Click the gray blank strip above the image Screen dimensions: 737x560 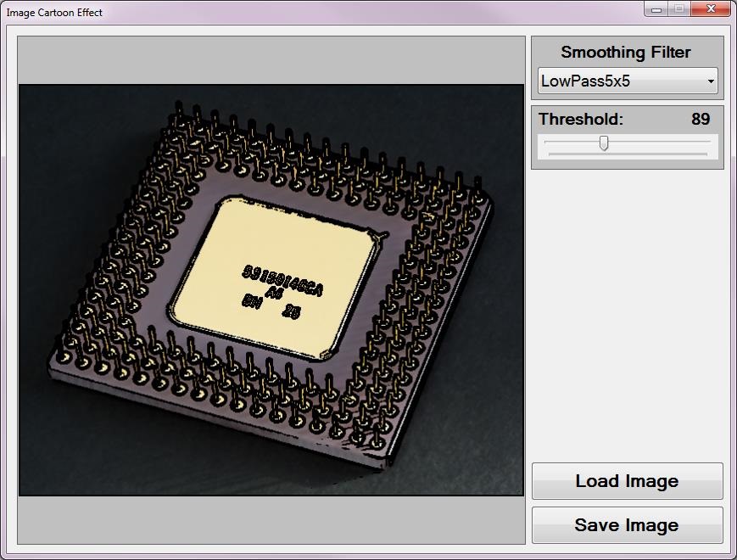[x=271, y=59]
